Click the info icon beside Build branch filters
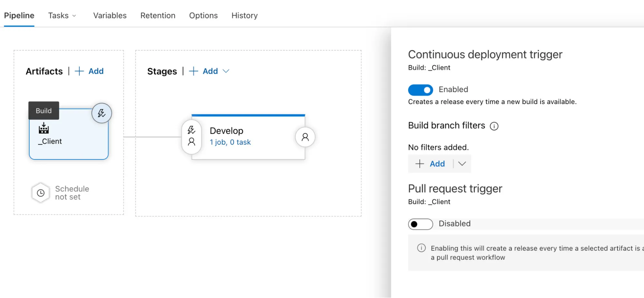Viewport: 644px width, 298px height. [x=494, y=126]
